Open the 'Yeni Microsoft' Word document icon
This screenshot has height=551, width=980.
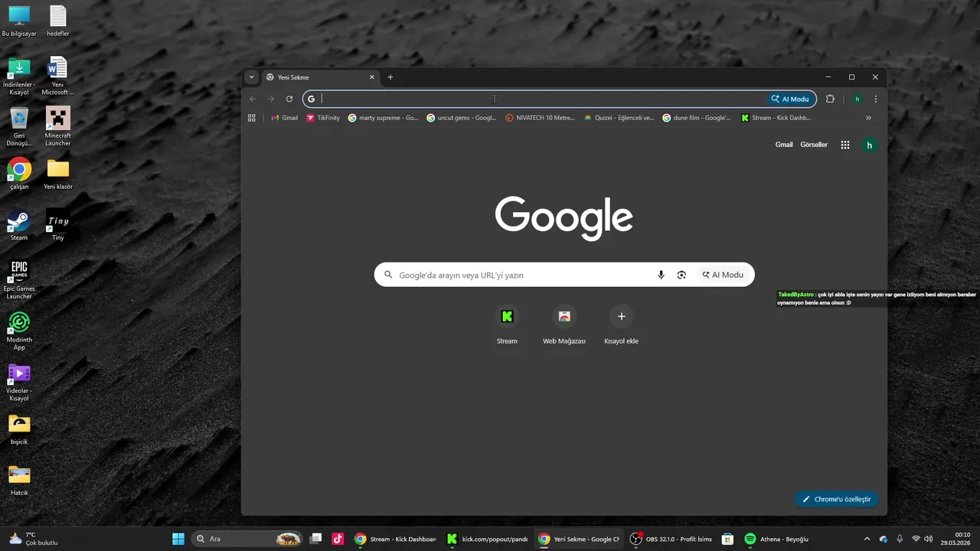[x=57, y=77]
